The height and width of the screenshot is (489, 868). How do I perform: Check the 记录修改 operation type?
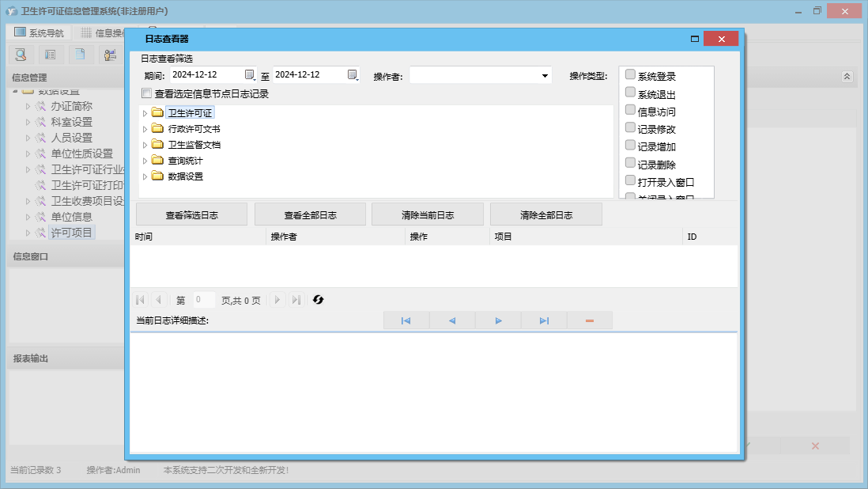(630, 127)
